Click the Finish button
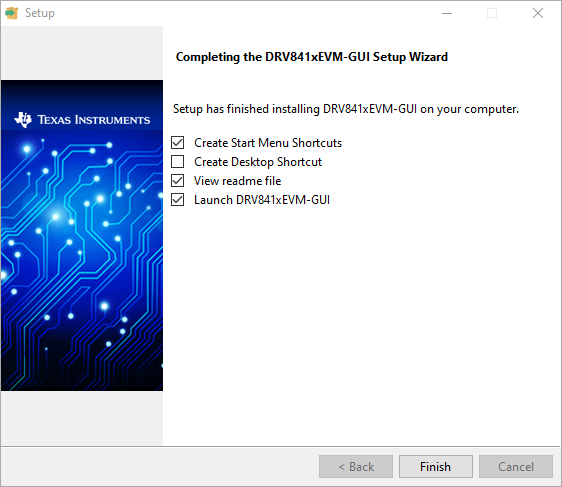Viewport: 562px width, 487px height. [435, 467]
